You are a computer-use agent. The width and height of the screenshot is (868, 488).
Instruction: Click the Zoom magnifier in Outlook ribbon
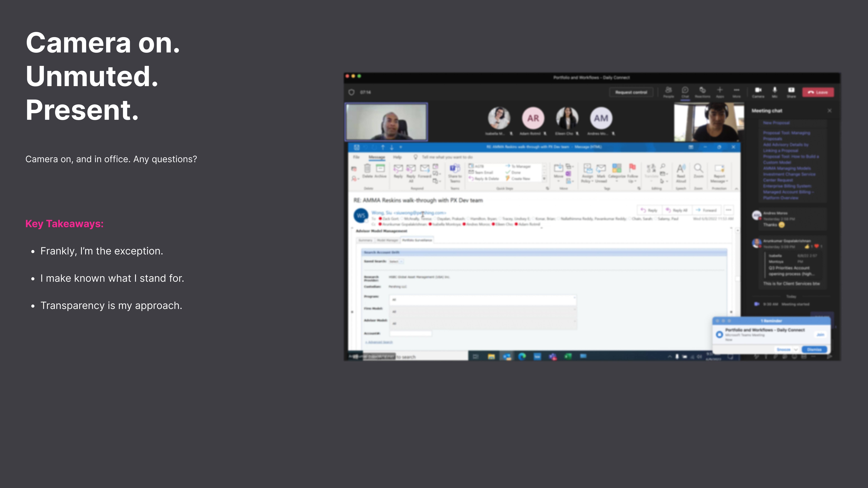[x=698, y=171]
